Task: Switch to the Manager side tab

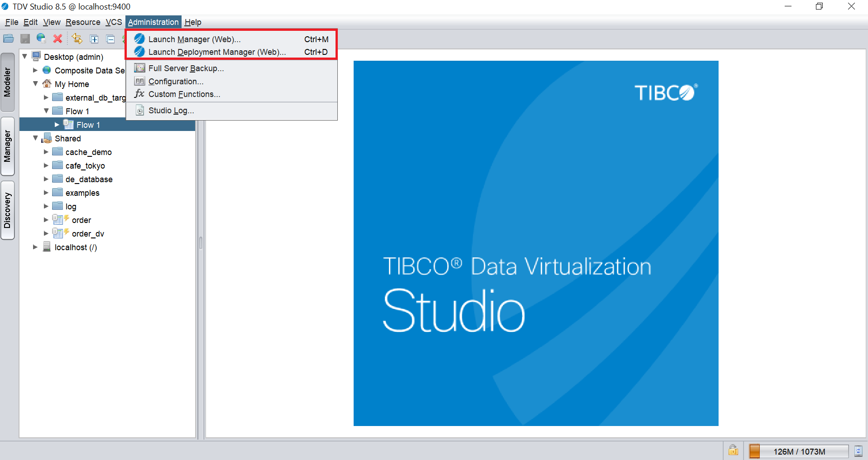Action: [8, 146]
